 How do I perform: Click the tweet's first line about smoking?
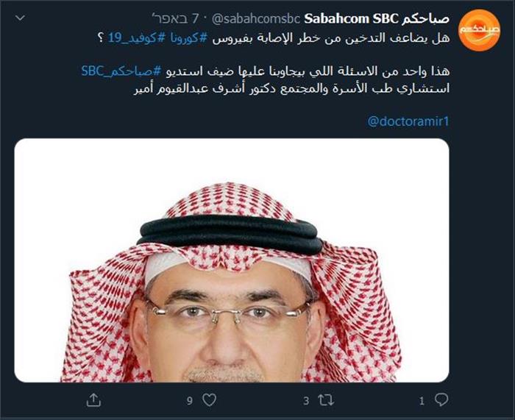pos(273,38)
